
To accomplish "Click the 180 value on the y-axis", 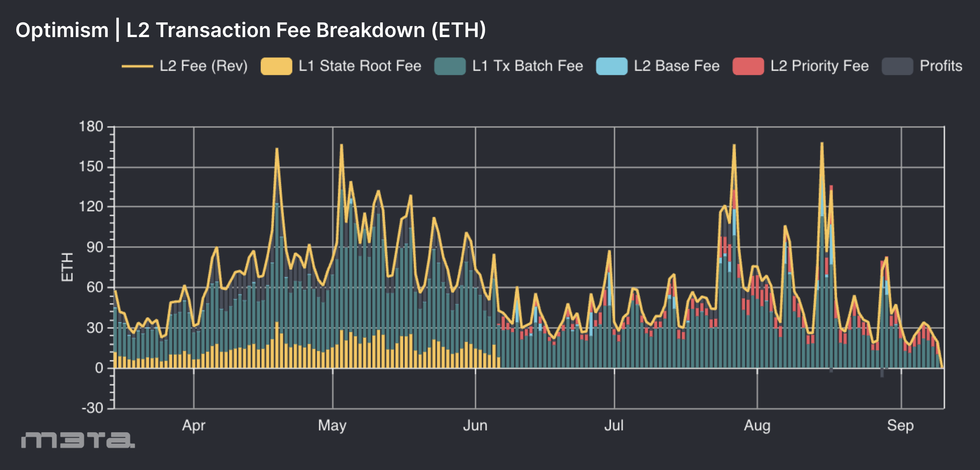I will tap(91, 127).
